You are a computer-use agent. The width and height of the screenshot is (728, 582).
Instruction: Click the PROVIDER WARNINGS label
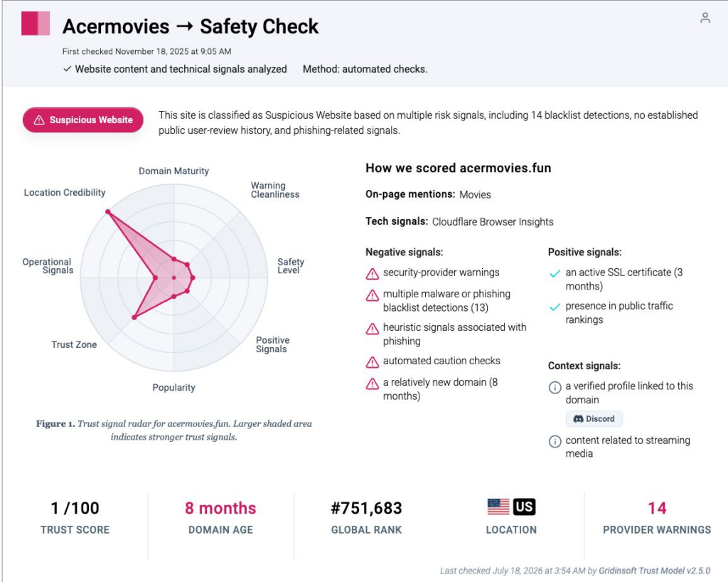click(x=657, y=530)
